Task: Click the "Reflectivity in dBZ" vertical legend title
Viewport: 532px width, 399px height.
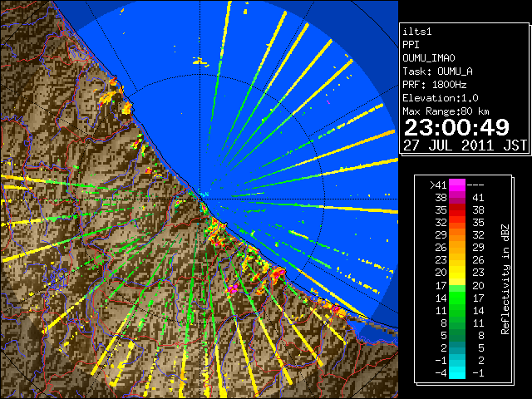Action: point(505,279)
